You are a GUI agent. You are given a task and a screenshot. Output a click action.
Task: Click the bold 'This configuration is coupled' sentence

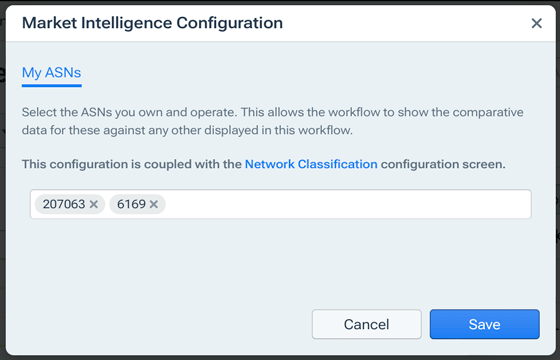click(x=264, y=164)
